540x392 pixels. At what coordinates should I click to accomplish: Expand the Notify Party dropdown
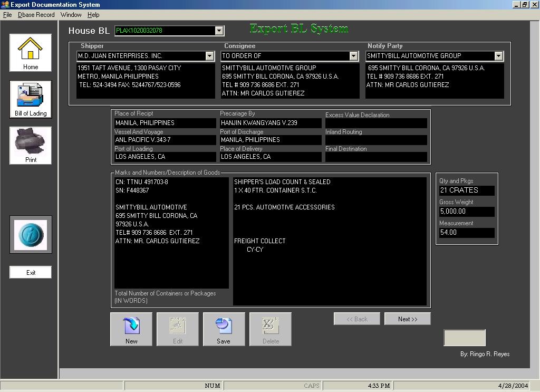[498, 56]
